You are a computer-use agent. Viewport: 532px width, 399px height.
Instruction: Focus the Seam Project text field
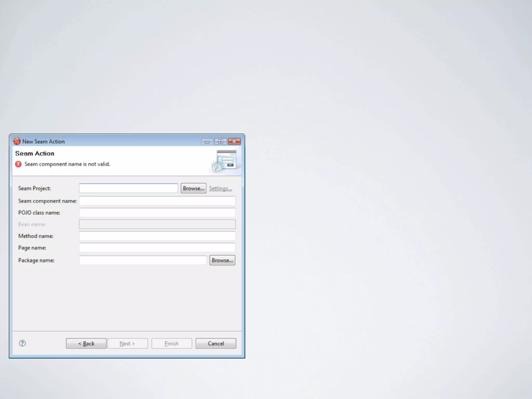click(128, 188)
